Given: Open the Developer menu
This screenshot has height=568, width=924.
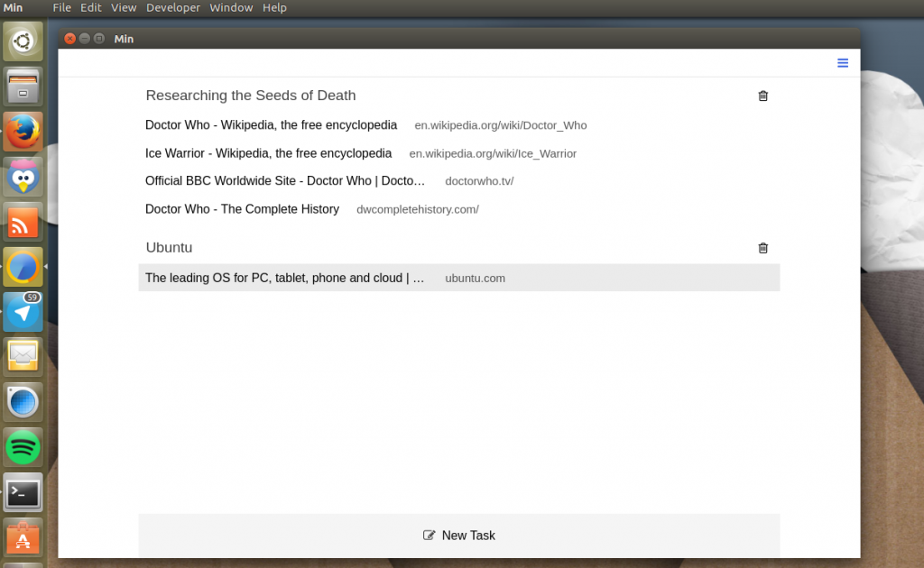Looking at the screenshot, I should click(172, 7).
